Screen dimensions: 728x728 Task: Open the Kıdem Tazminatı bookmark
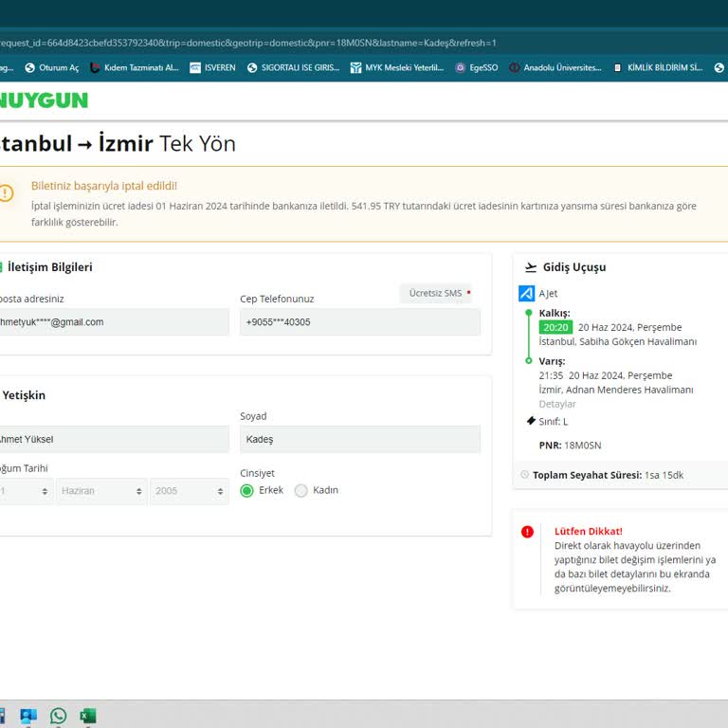tap(134, 67)
